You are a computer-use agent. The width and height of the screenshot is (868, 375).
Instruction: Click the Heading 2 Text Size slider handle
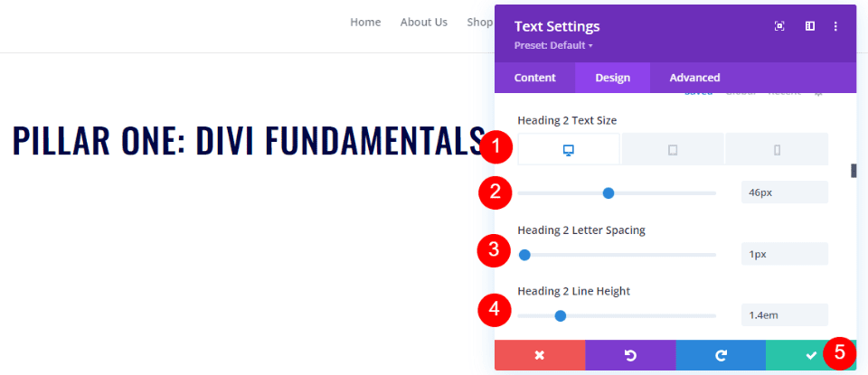(x=609, y=193)
